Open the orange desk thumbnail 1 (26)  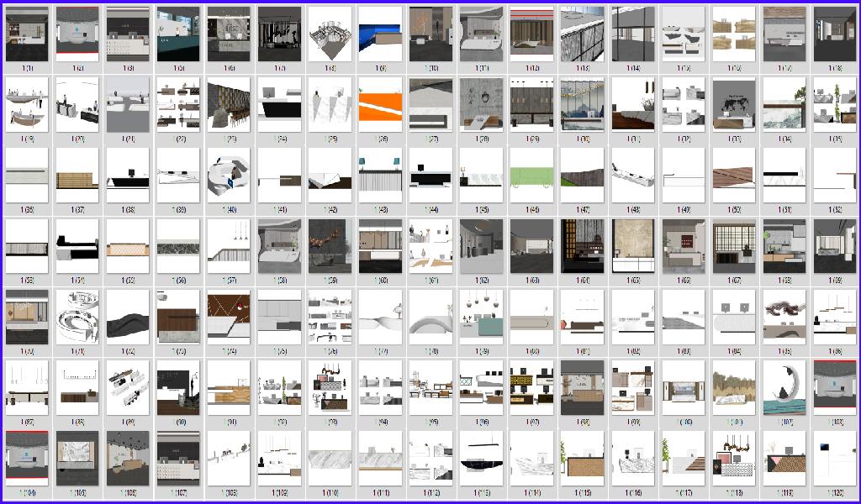pyautogui.click(x=380, y=105)
